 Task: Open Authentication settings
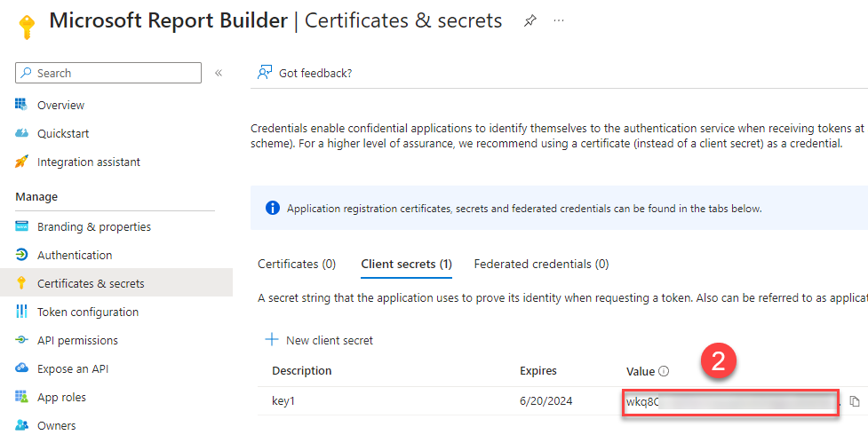click(75, 255)
